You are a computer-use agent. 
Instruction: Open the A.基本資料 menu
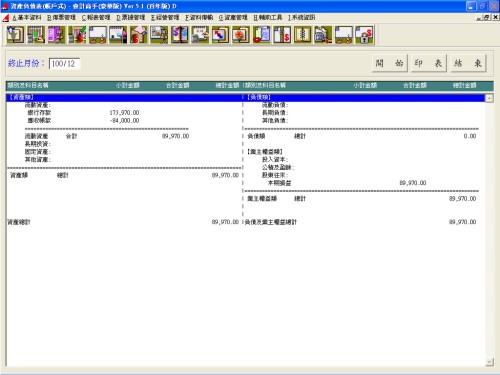27,17
